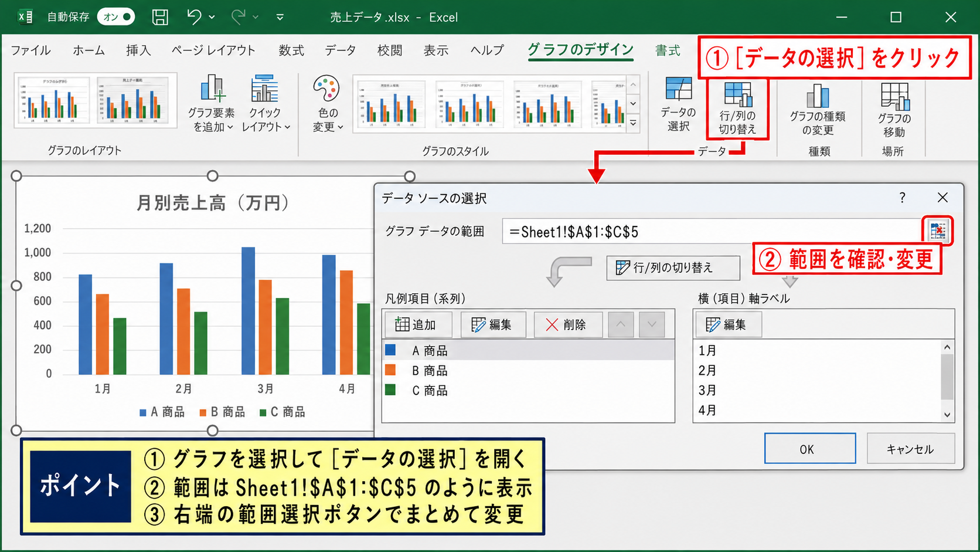Click the range selection collapse button

(x=938, y=231)
